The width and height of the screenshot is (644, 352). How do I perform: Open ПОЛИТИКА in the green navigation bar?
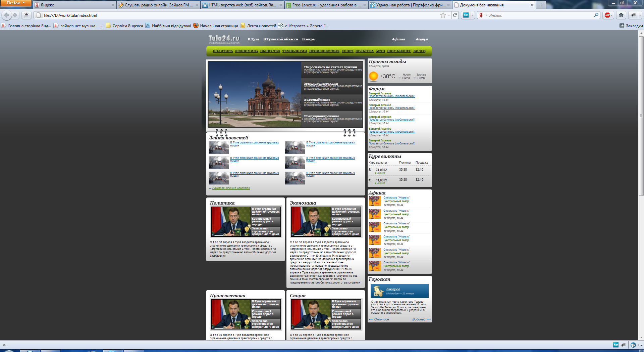point(223,51)
